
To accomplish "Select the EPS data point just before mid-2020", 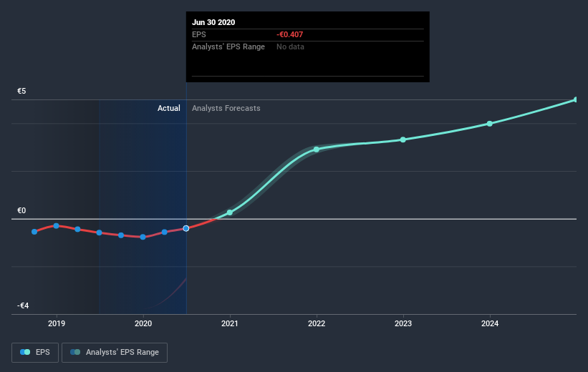I will tap(164, 232).
